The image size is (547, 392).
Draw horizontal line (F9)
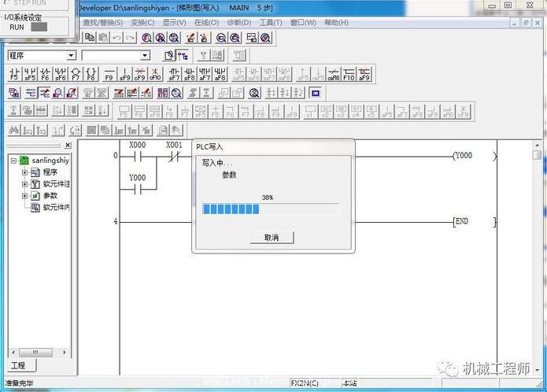pos(109,74)
